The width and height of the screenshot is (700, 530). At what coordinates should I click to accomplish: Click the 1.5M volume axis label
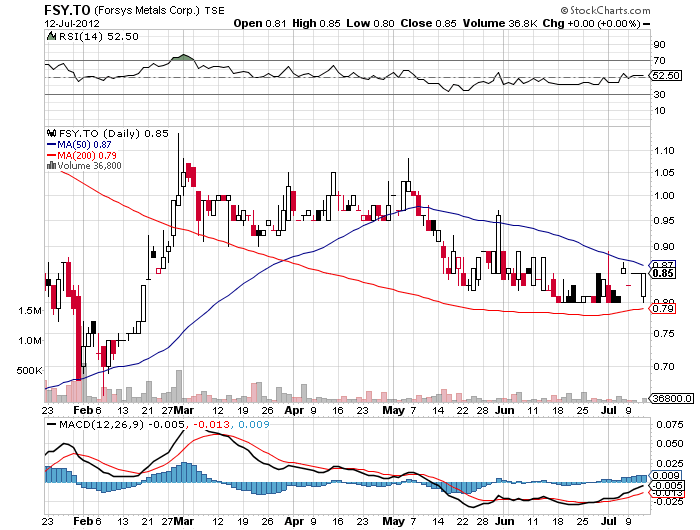30,310
